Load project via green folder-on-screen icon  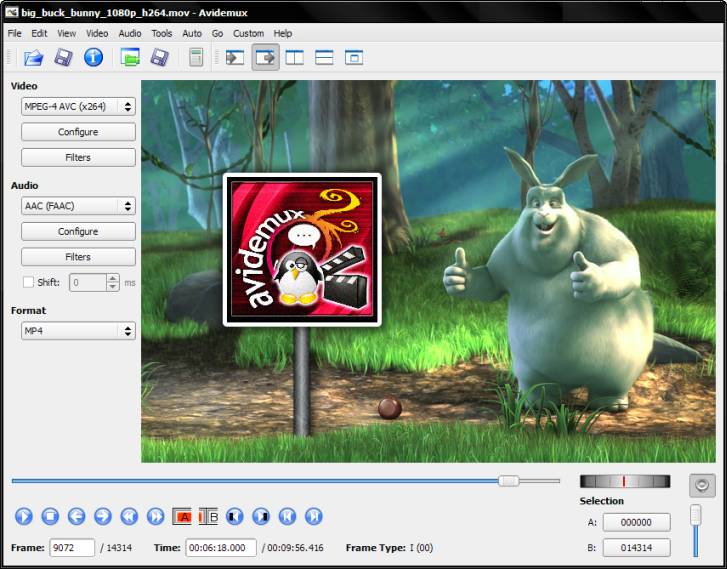click(130, 58)
